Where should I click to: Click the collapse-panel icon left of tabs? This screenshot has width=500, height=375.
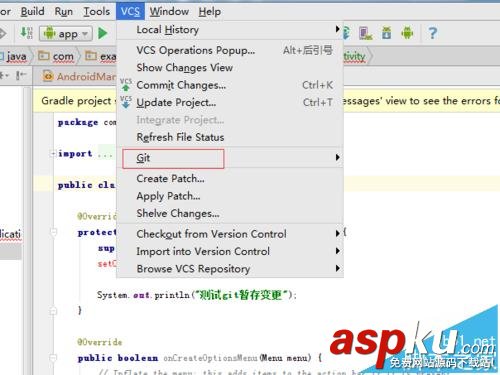pos(21,75)
